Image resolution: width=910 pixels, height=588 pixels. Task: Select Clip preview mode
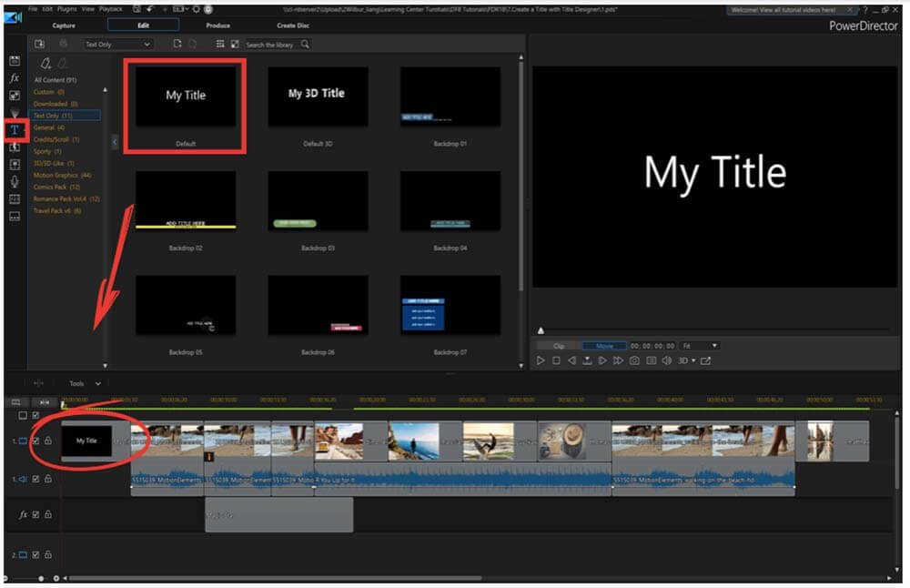pos(559,346)
